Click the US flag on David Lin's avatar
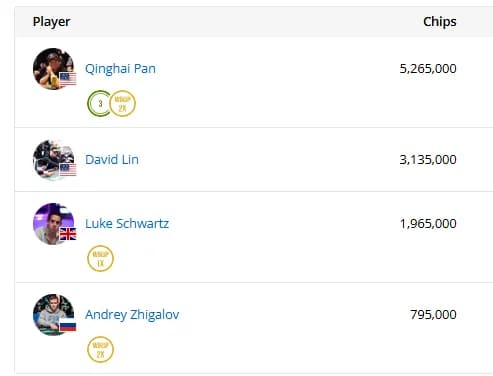Image resolution: width=493 pixels, height=376 pixels. (68, 170)
